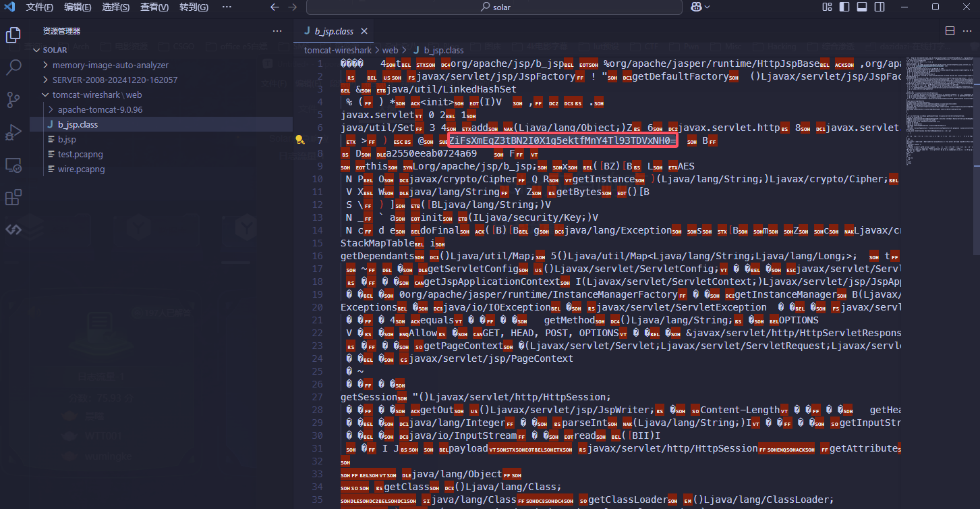980x509 pixels.
Task: Click the split editor icon
Action: pyautogui.click(x=950, y=31)
